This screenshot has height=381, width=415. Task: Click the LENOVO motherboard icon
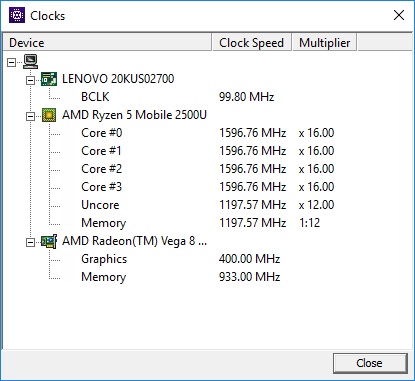click(x=49, y=79)
